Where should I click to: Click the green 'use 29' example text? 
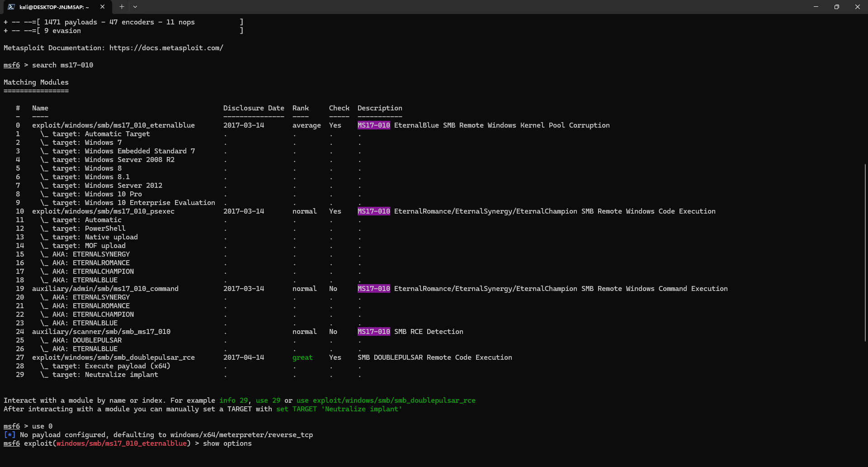pyautogui.click(x=268, y=400)
